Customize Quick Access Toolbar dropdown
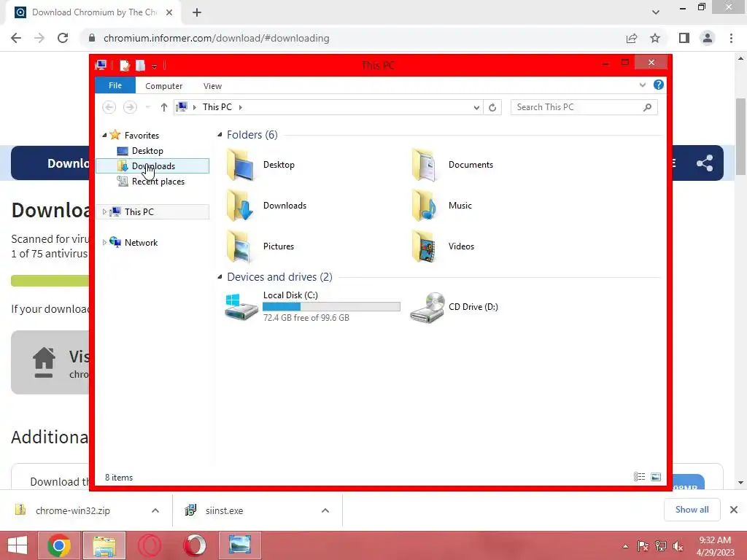The height and width of the screenshot is (560, 747). [x=155, y=66]
